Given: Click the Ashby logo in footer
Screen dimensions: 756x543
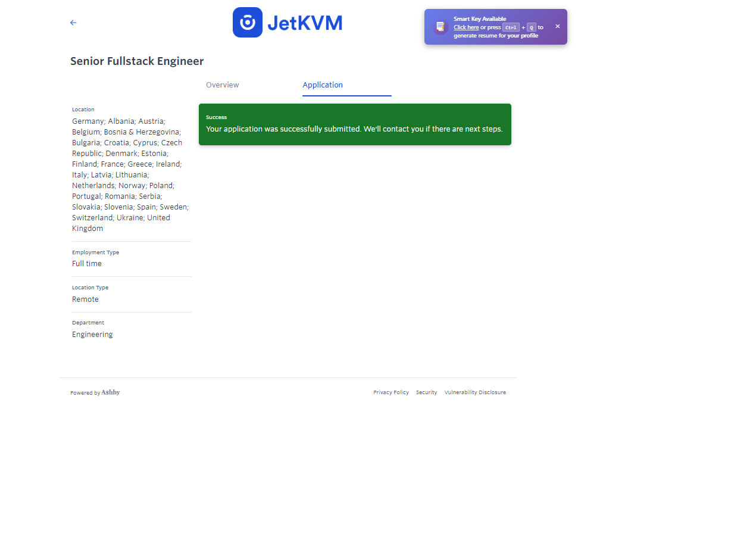Looking at the screenshot, I should click(111, 392).
